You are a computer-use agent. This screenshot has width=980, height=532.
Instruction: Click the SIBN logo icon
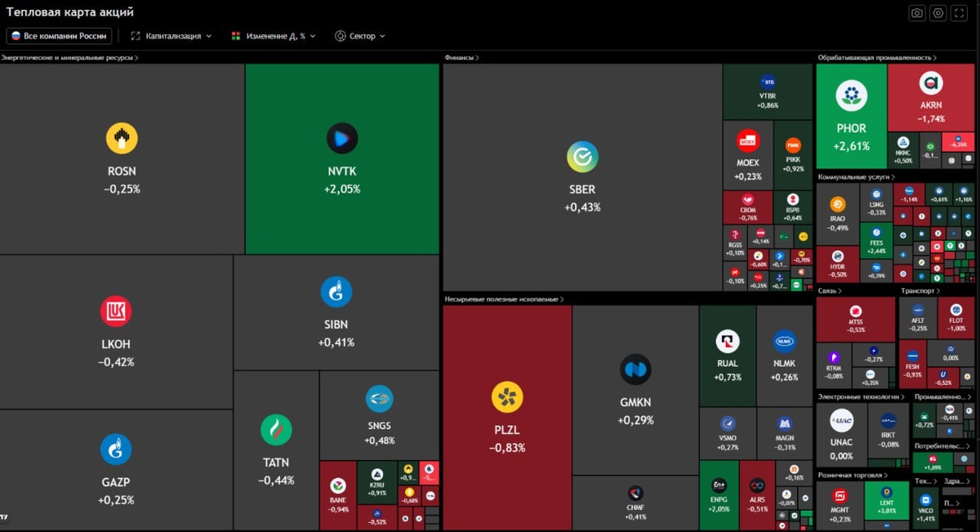click(x=336, y=292)
